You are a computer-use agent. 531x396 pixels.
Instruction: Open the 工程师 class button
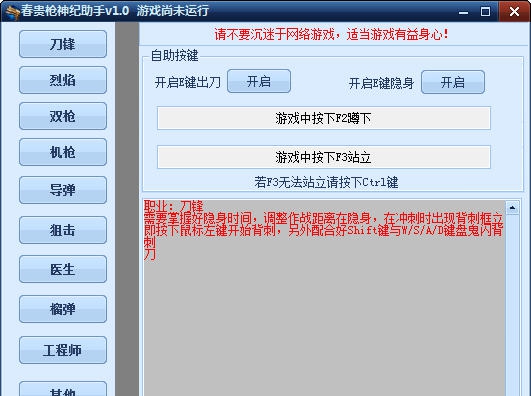63,350
